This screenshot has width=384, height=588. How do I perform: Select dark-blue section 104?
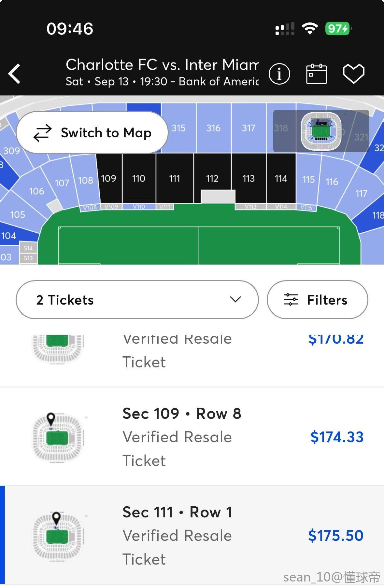(x=13, y=235)
